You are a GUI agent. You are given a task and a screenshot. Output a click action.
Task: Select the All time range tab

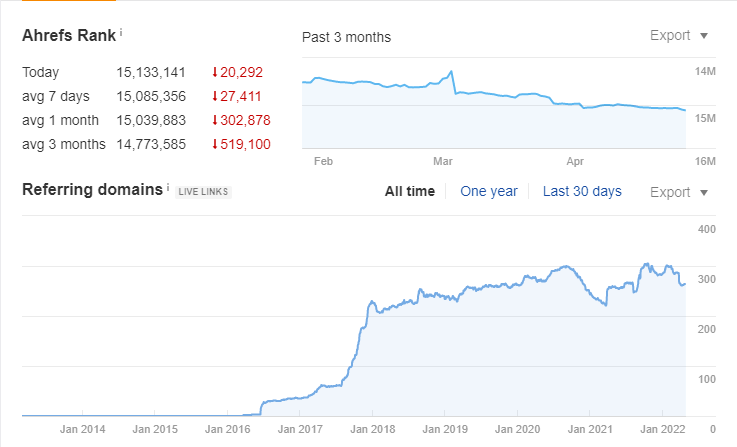[410, 191]
